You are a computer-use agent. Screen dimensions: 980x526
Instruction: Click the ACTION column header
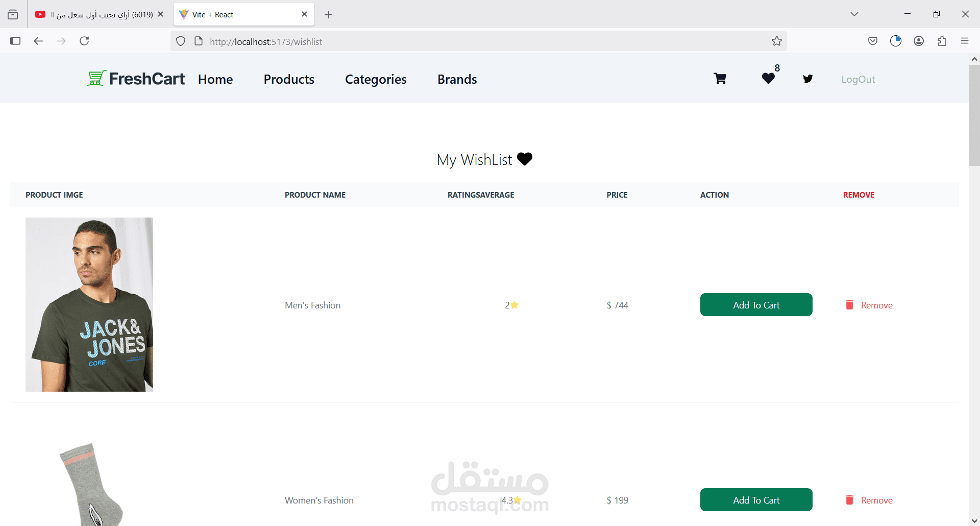(714, 195)
